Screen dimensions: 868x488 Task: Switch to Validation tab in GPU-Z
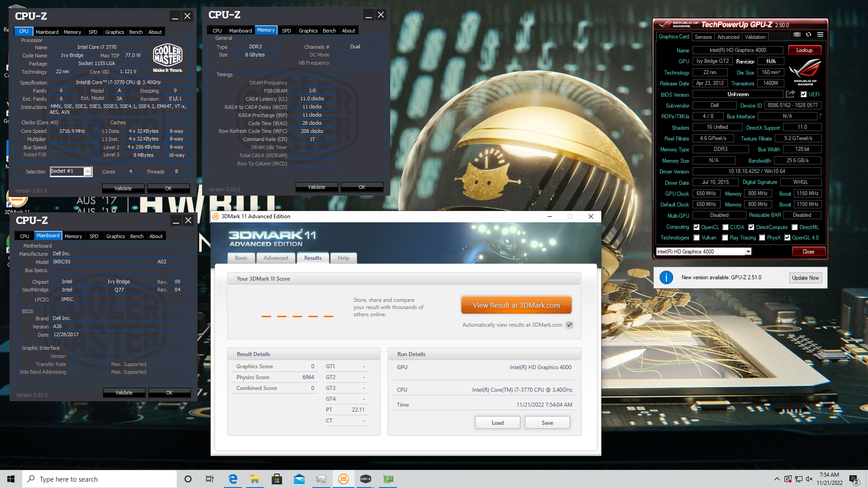[755, 37]
